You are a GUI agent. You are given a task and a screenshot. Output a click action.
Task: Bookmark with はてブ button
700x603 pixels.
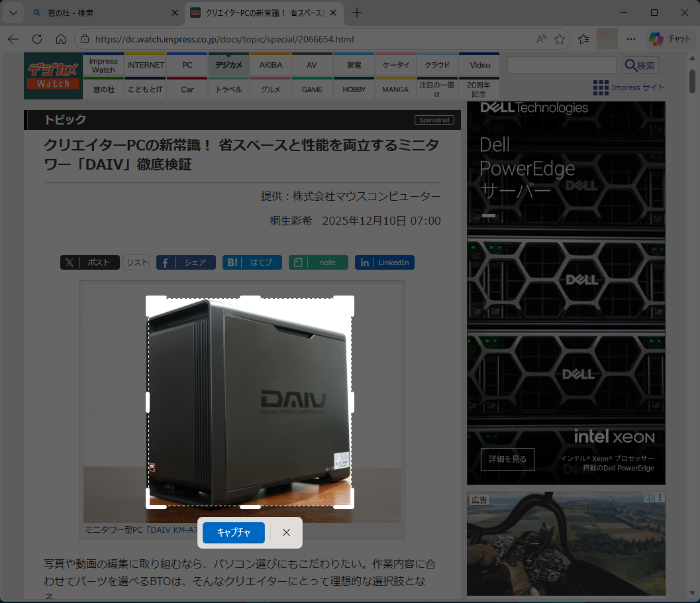(252, 262)
